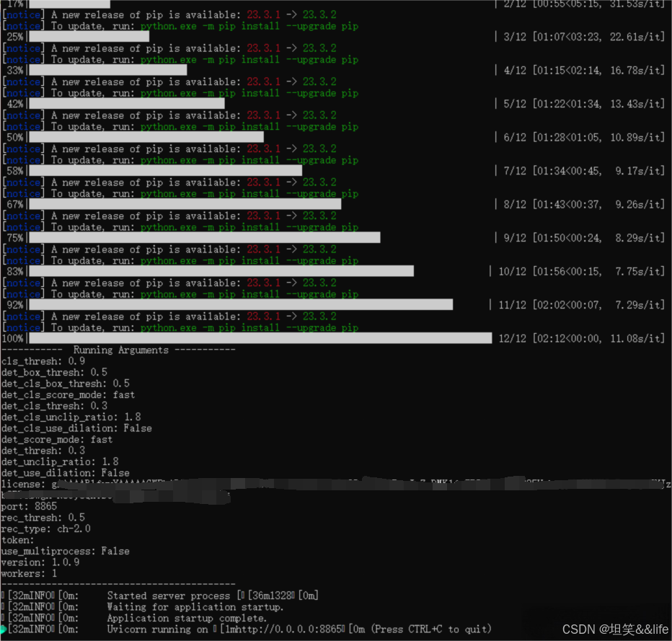Click the "rec_thresh: 0.5" line
672x641 pixels.
click(x=43, y=518)
